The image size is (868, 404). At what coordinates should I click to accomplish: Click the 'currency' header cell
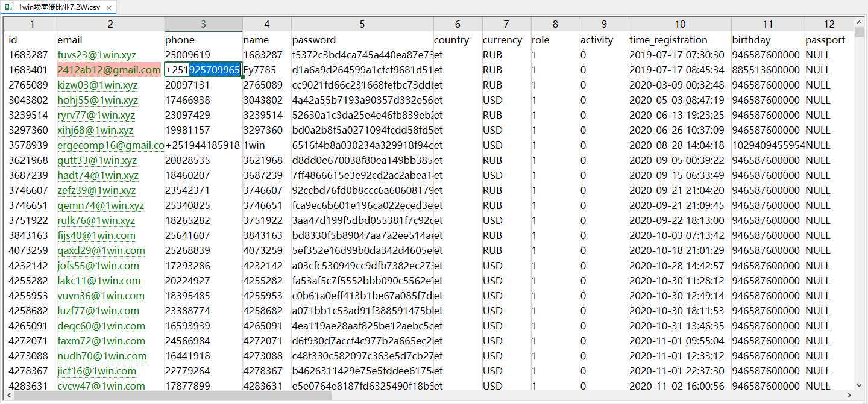click(x=506, y=40)
